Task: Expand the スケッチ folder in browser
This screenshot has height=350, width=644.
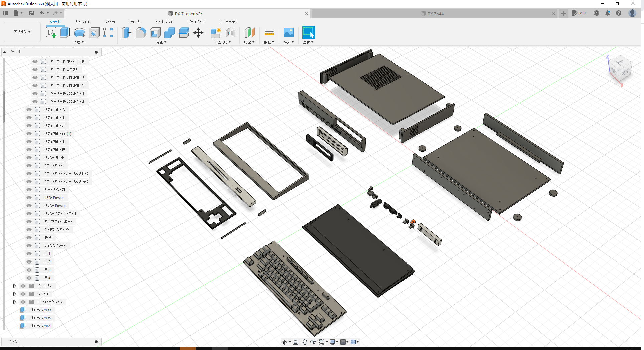Action: (15, 294)
